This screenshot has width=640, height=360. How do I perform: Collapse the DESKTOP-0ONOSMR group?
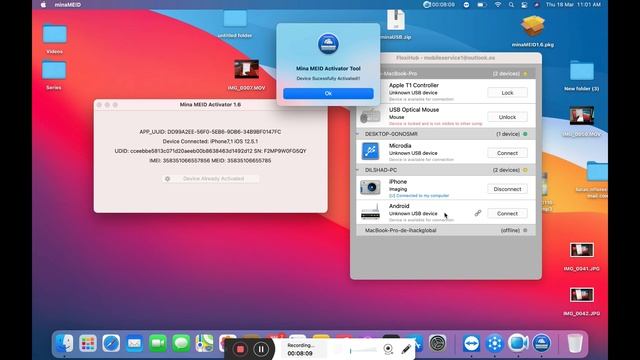(358, 134)
